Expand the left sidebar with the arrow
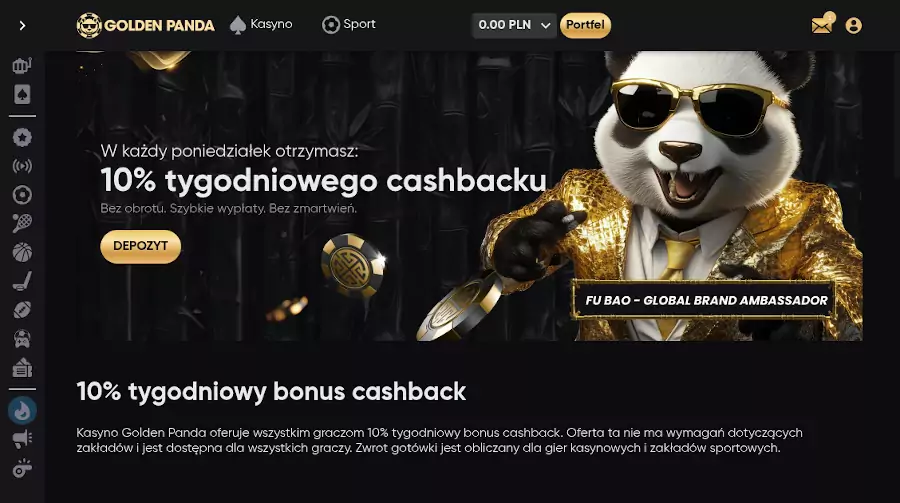This screenshot has width=900, height=503. pos(22,25)
